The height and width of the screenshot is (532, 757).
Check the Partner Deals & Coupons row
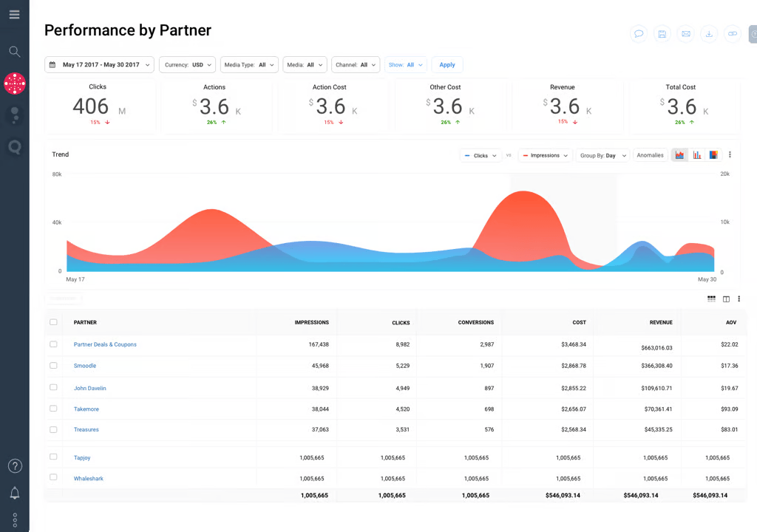(53, 344)
